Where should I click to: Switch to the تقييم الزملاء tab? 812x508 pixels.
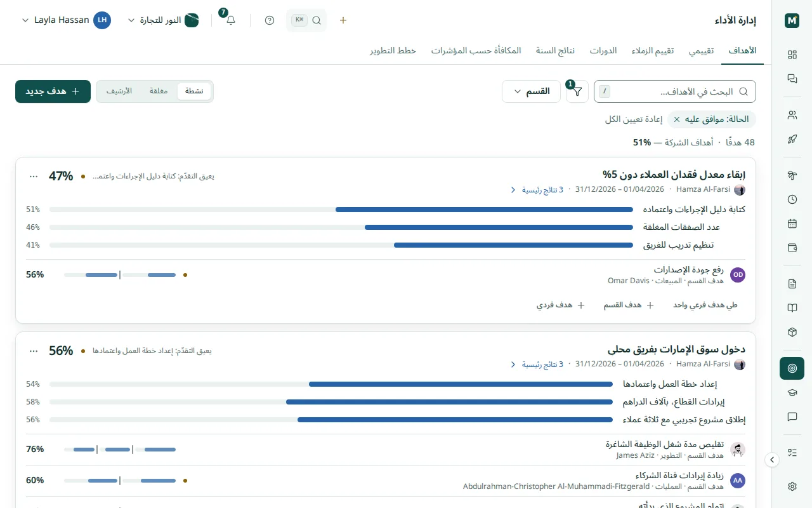click(x=653, y=51)
